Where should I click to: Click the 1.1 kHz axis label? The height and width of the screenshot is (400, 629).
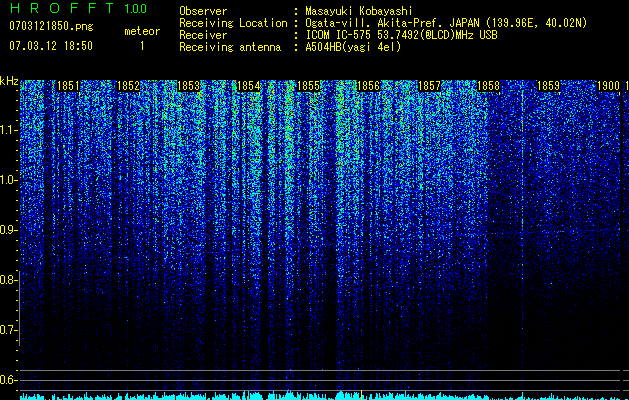click(8, 130)
